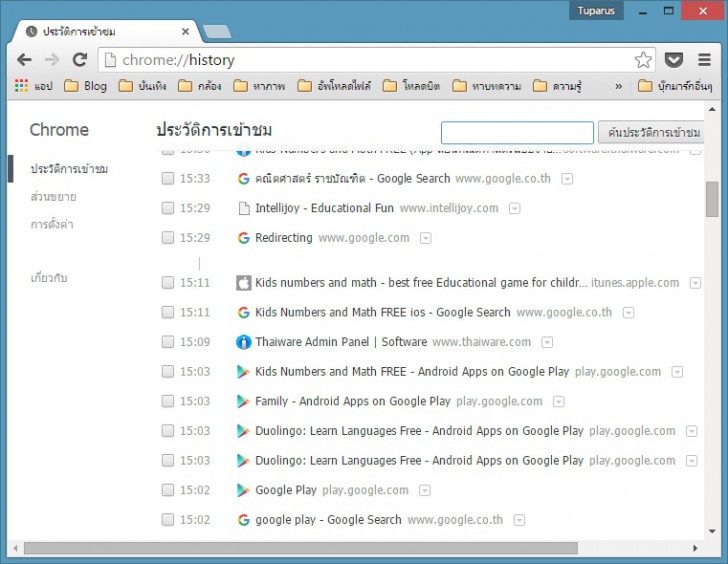Image resolution: width=728 pixels, height=564 pixels.
Task: Open dropdown for Redirecting www.google.com
Action: (x=425, y=239)
